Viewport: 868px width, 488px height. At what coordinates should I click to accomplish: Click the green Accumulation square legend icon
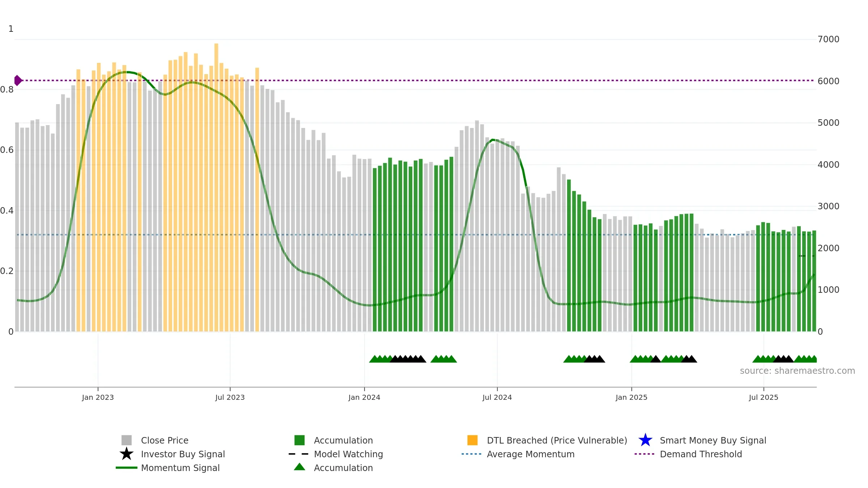pos(299,440)
